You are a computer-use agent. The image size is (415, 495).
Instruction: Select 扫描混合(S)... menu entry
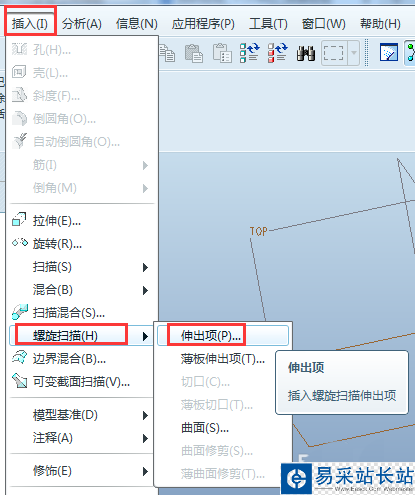[x=82, y=313]
